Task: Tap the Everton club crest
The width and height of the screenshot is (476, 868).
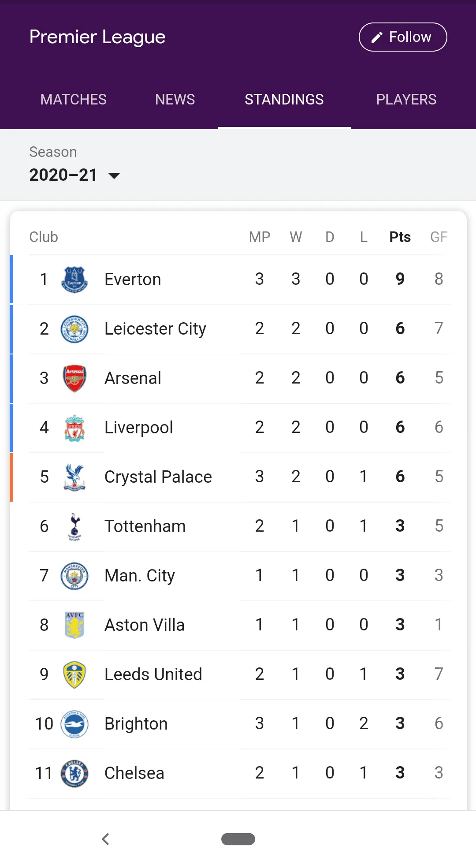Action: tap(74, 279)
